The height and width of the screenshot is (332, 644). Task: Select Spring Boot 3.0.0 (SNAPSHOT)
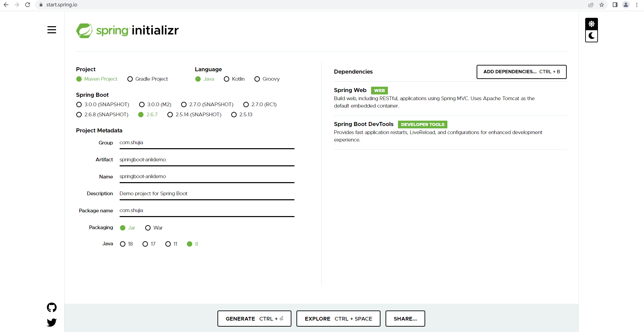point(103,105)
